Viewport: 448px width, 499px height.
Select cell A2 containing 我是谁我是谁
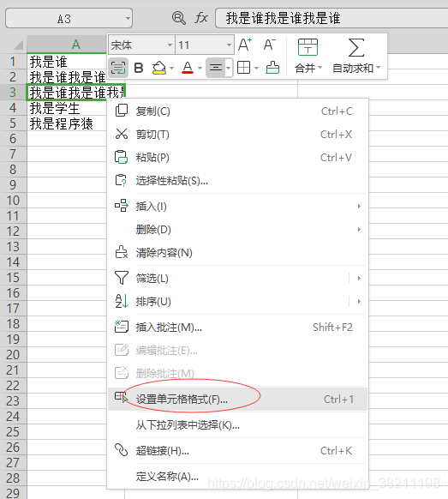click(x=67, y=76)
